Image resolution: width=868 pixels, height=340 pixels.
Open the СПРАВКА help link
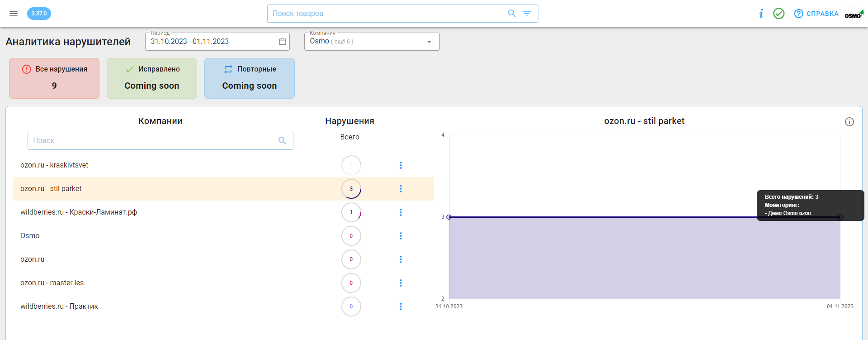point(816,14)
